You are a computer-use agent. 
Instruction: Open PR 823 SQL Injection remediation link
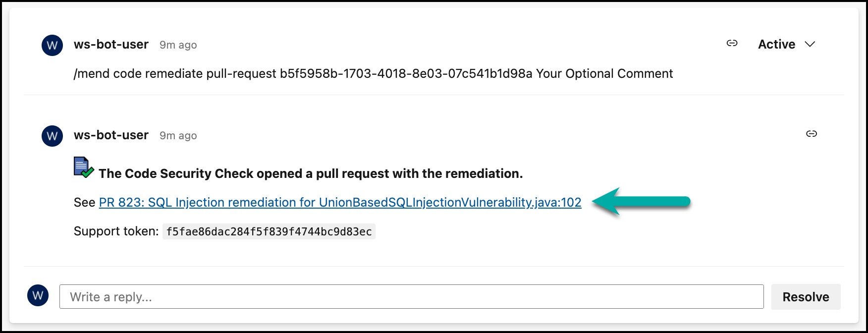[340, 203]
